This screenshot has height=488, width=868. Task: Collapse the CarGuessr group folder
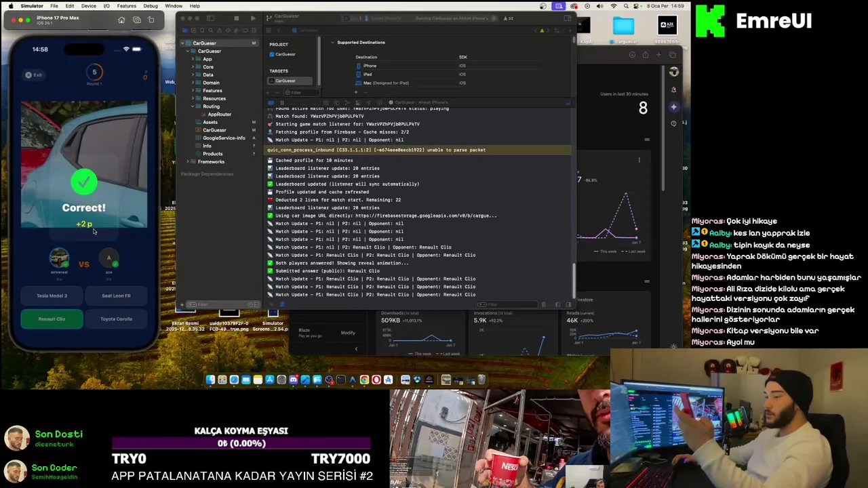click(x=187, y=51)
